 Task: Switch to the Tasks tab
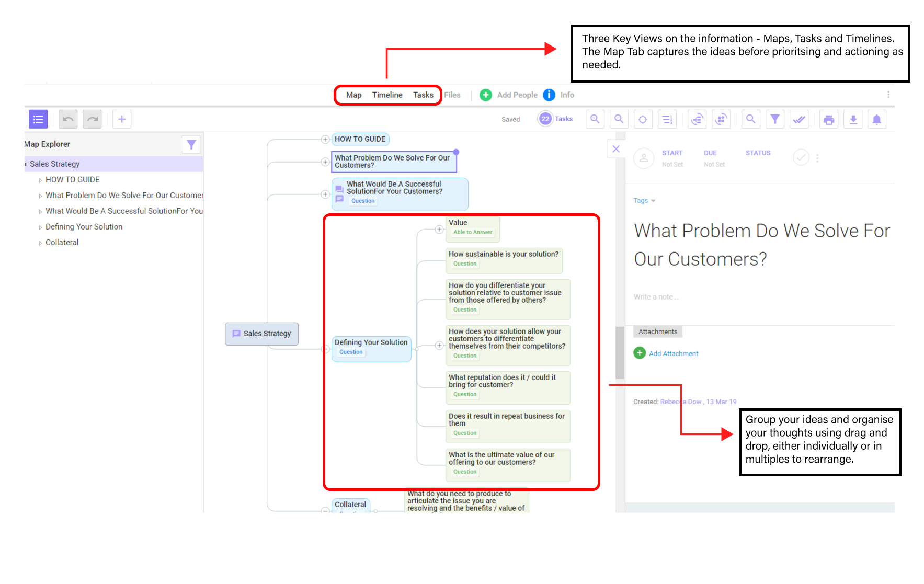coord(423,95)
